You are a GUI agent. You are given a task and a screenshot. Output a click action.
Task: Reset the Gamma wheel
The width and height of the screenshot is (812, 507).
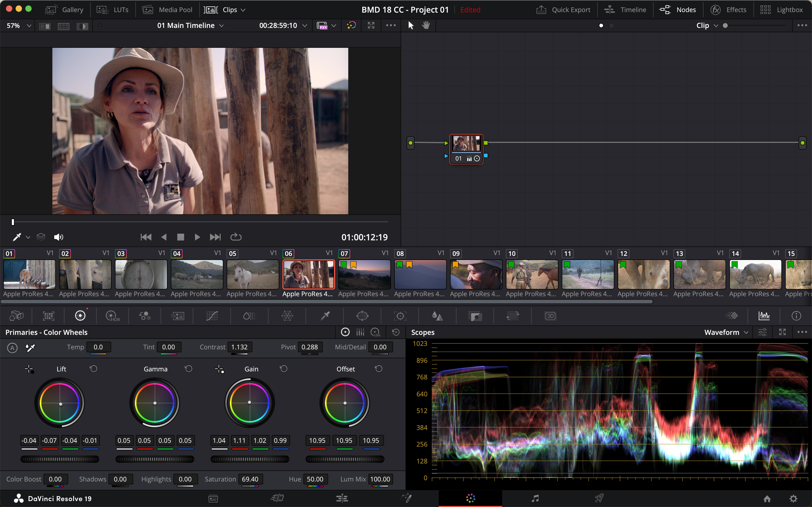(189, 369)
